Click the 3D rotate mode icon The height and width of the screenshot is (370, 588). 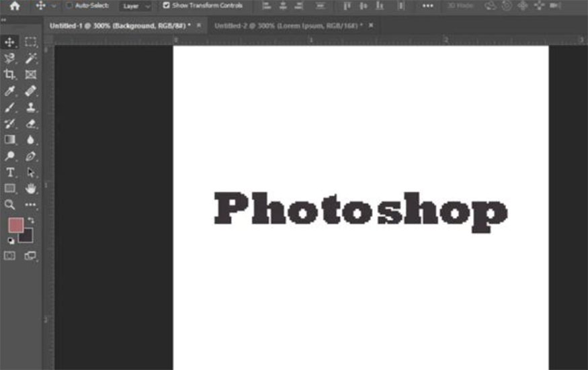tap(490, 5)
